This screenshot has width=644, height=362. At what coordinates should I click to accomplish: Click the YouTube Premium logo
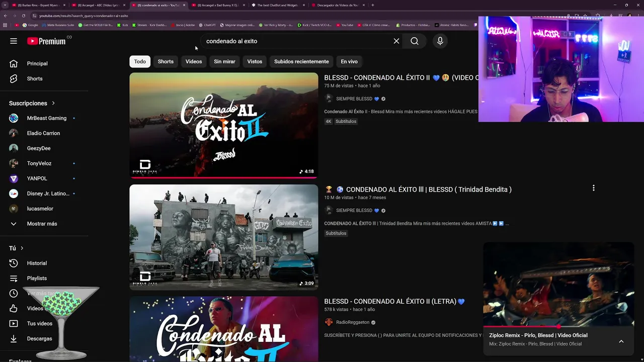click(x=46, y=41)
